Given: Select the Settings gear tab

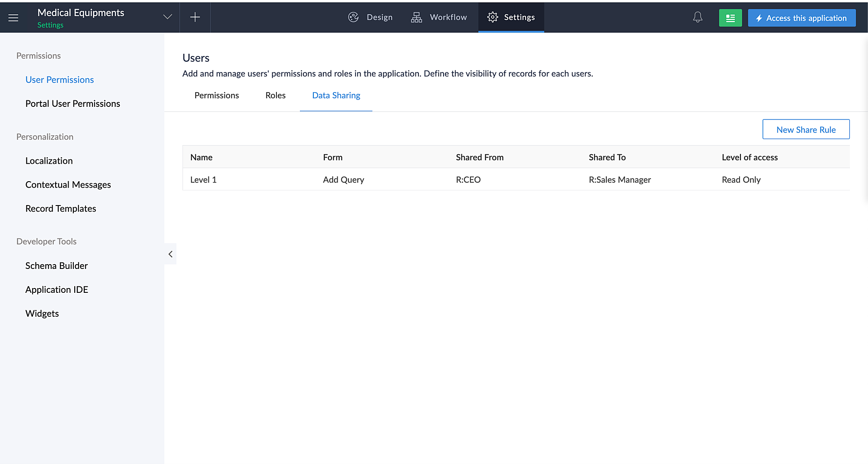Looking at the screenshot, I should pyautogui.click(x=511, y=17).
